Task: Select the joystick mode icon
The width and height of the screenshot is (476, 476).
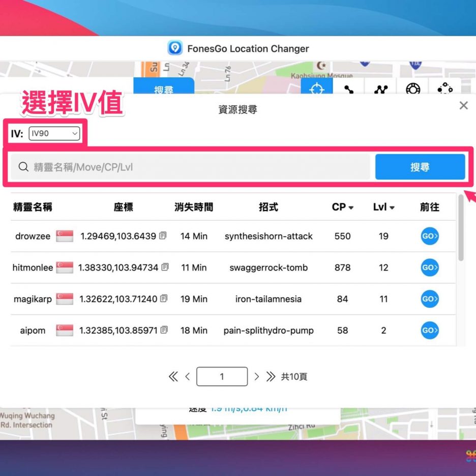Action: tap(413, 89)
